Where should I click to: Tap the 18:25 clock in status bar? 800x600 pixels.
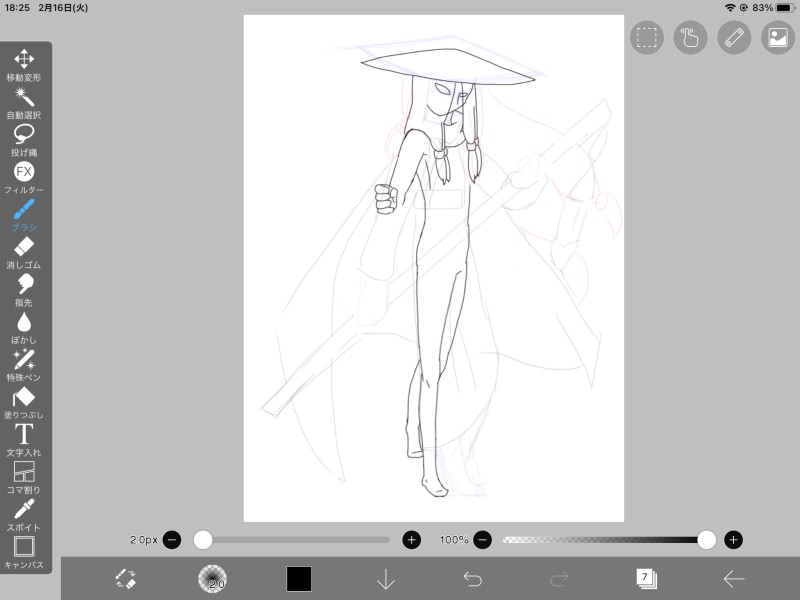pos(17,8)
